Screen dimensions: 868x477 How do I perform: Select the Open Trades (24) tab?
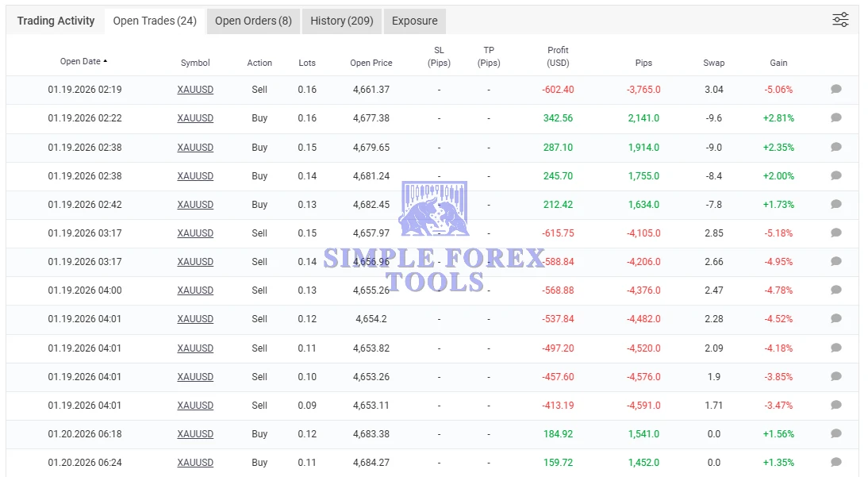pyautogui.click(x=155, y=21)
